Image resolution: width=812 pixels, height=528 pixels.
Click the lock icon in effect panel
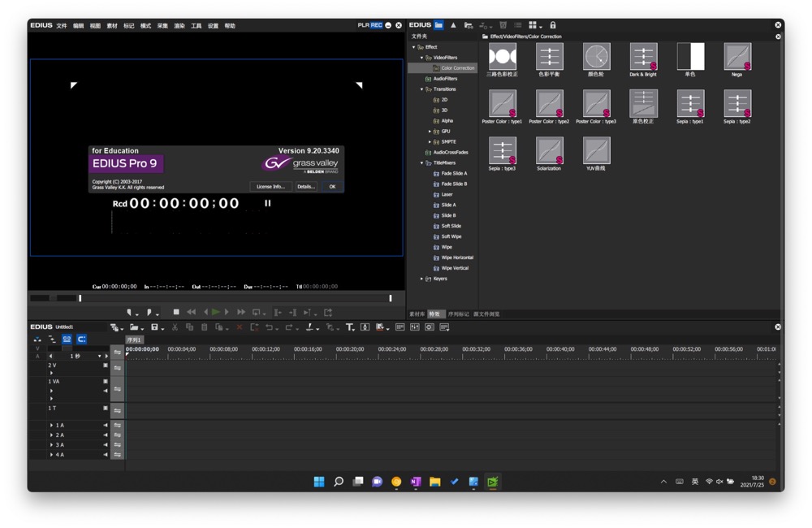pyautogui.click(x=553, y=25)
